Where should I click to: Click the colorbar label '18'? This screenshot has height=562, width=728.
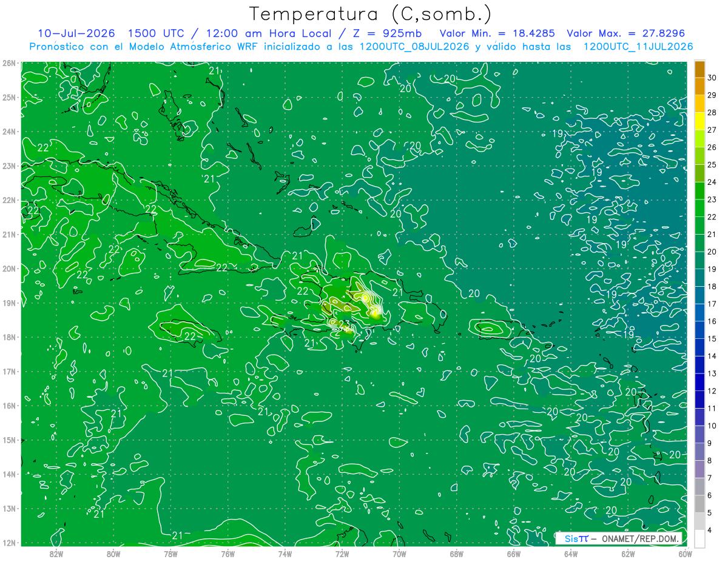(x=712, y=286)
